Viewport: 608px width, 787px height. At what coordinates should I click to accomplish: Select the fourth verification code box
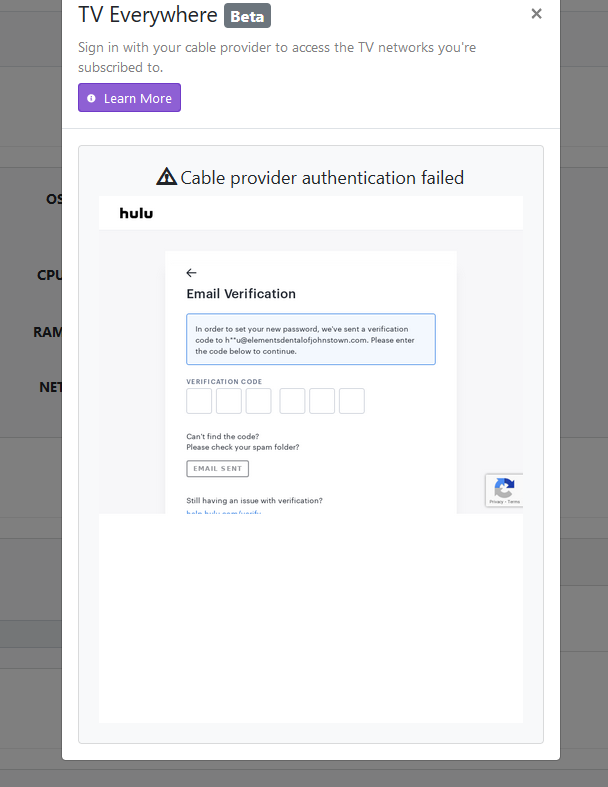coord(292,401)
